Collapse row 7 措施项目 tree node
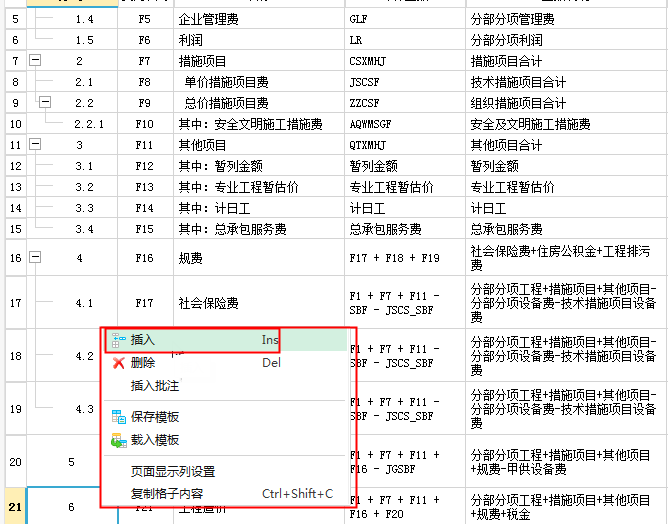This screenshot has height=524, width=668. click(x=36, y=61)
